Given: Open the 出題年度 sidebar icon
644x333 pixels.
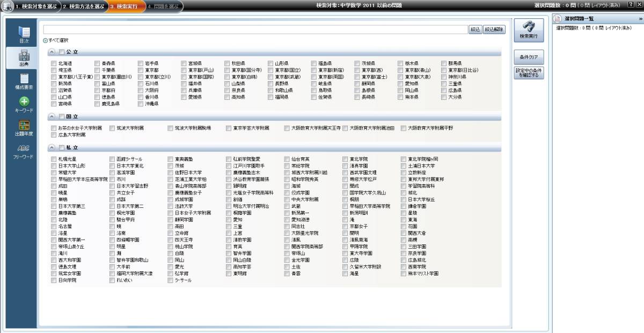Looking at the screenshot, I should [x=24, y=128].
